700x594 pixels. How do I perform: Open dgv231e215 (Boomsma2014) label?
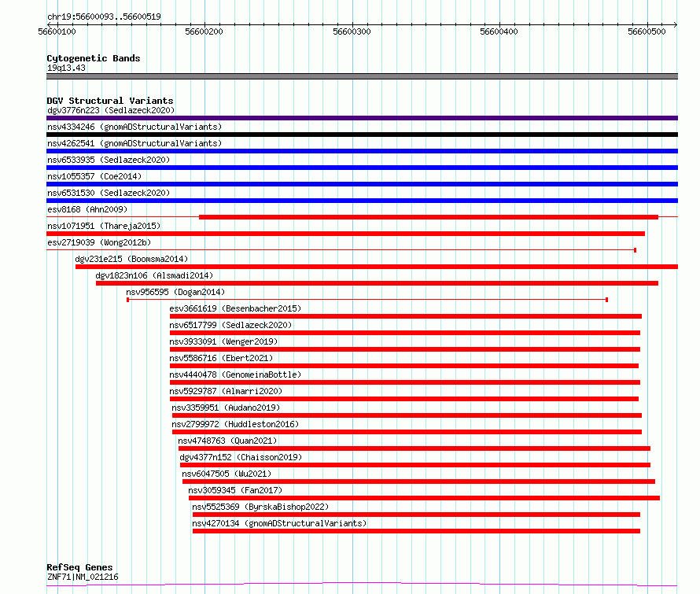131,259
